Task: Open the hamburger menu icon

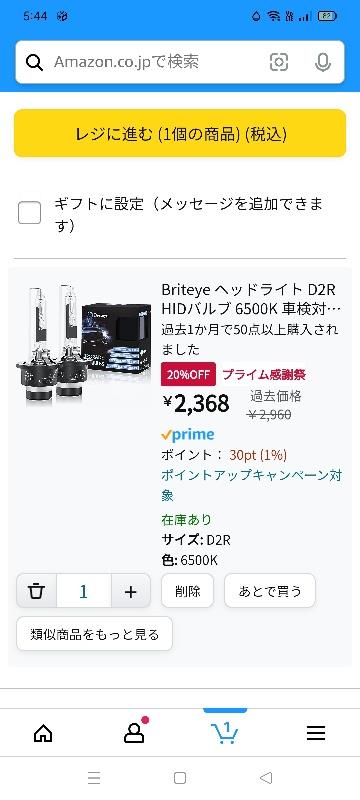Action: (x=316, y=733)
